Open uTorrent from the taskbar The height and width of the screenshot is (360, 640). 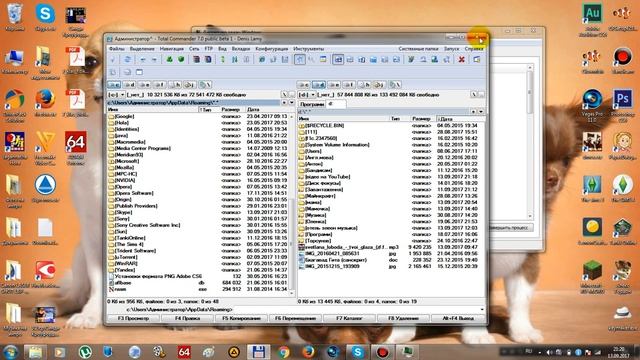[85, 352]
